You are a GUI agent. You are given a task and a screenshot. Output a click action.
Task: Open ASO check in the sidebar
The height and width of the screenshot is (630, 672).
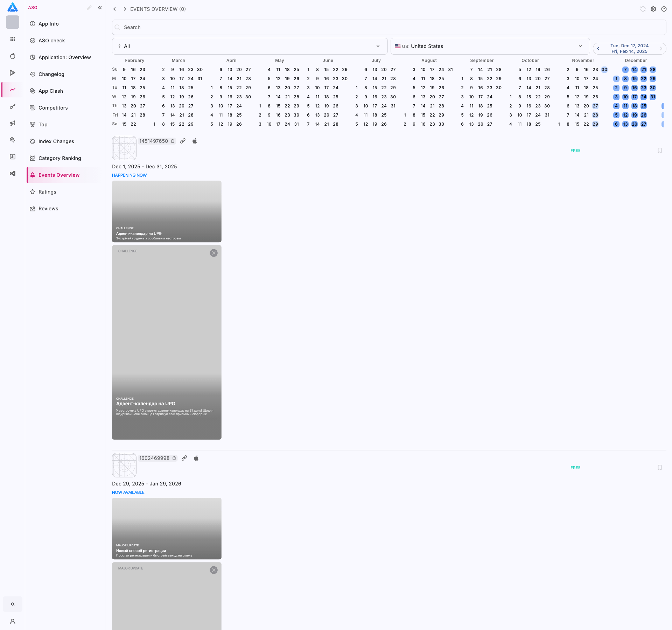click(x=63, y=41)
